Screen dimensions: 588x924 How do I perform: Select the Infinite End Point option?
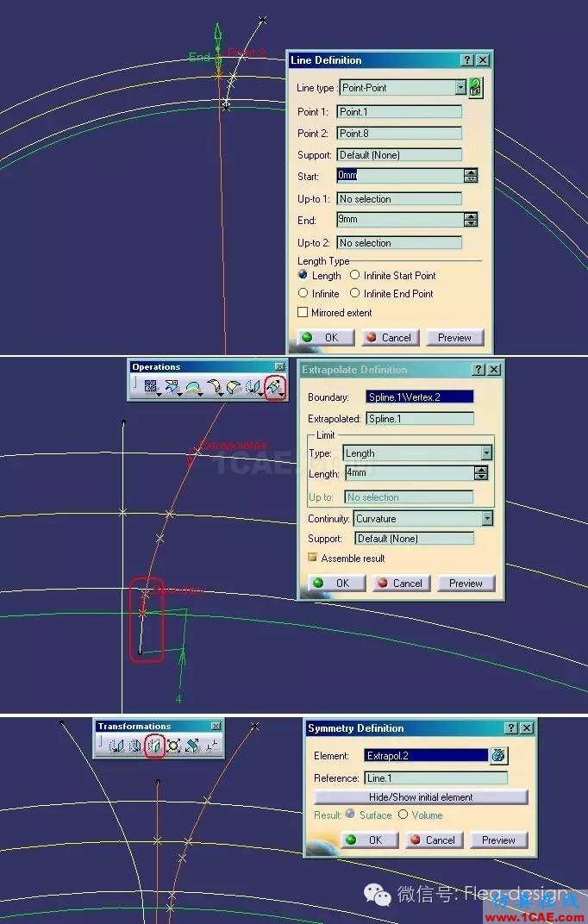pyautogui.click(x=354, y=293)
